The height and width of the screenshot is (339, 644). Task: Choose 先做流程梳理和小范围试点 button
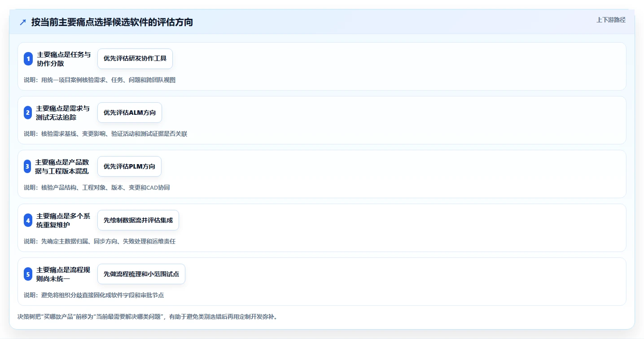click(141, 274)
